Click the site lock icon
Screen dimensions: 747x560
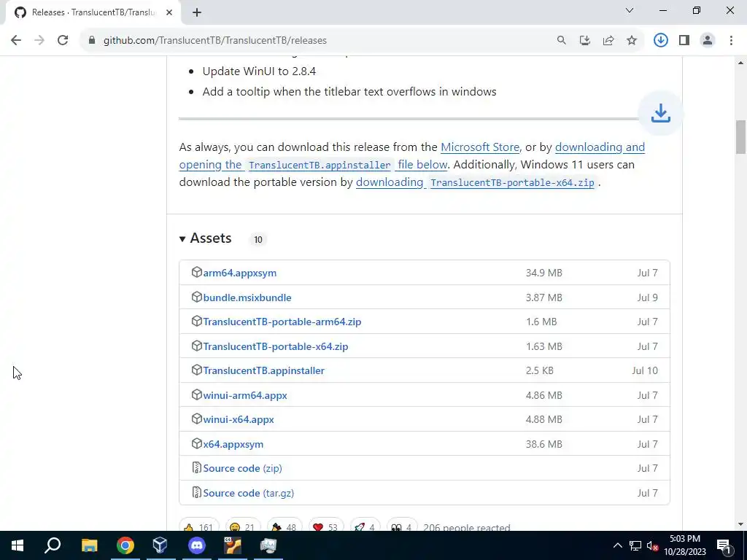[92, 41]
